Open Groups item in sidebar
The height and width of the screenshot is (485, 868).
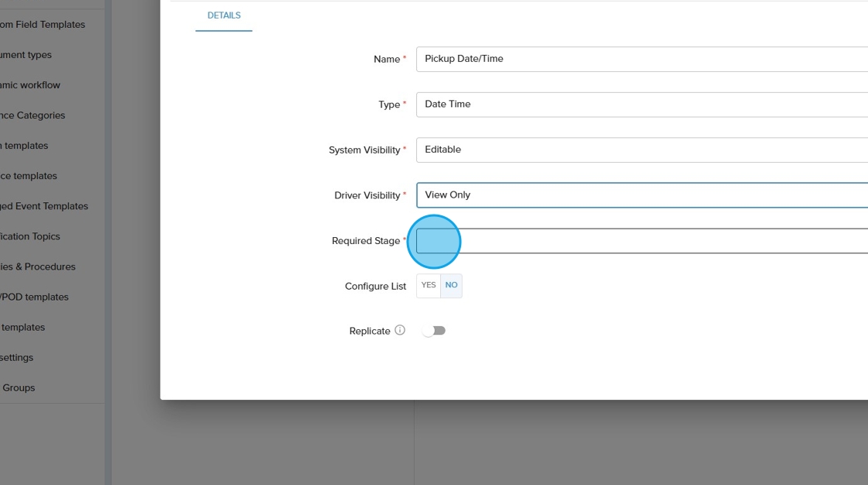click(x=19, y=387)
